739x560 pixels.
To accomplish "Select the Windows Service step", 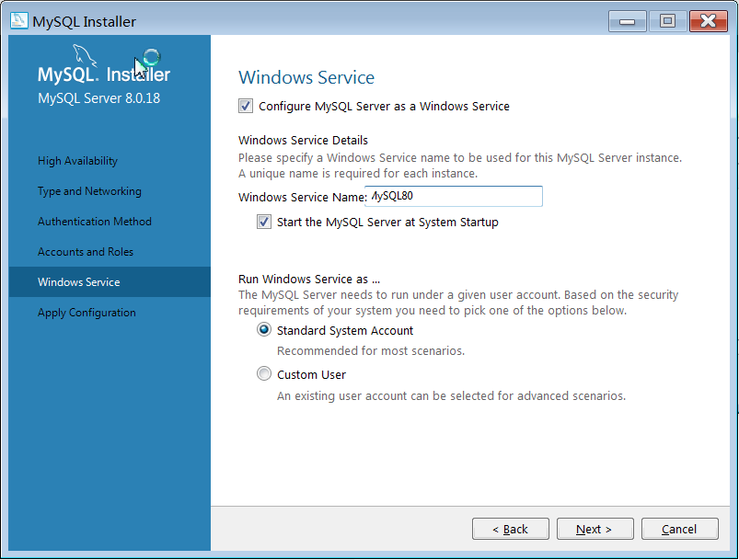I will pyautogui.click(x=110, y=281).
